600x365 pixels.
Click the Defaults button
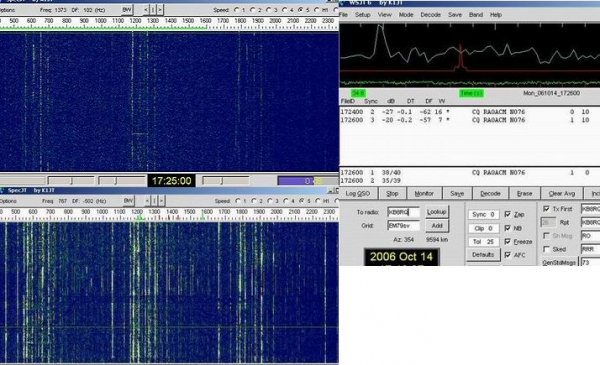coord(483,255)
